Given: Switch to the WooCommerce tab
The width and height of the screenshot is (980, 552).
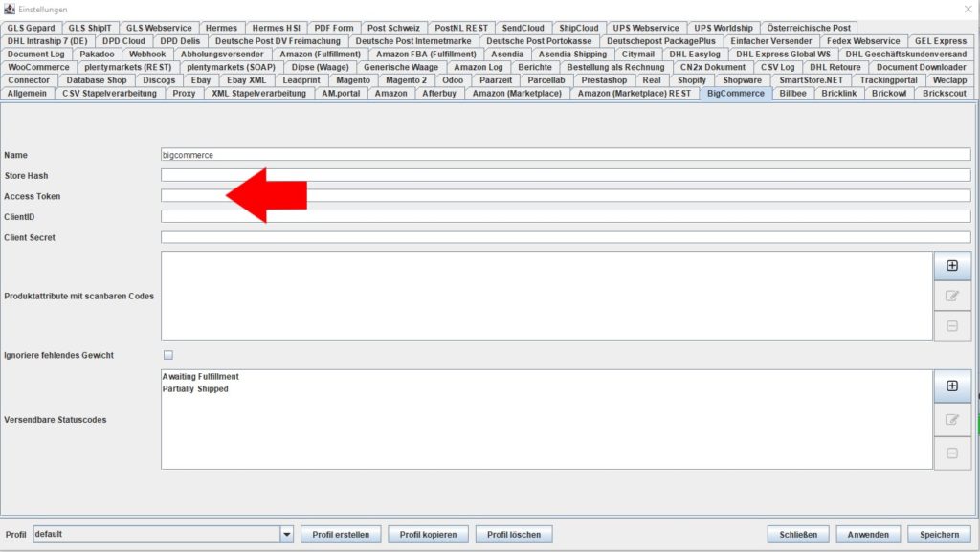Looking at the screenshot, I should pyautogui.click(x=38, y=67).
